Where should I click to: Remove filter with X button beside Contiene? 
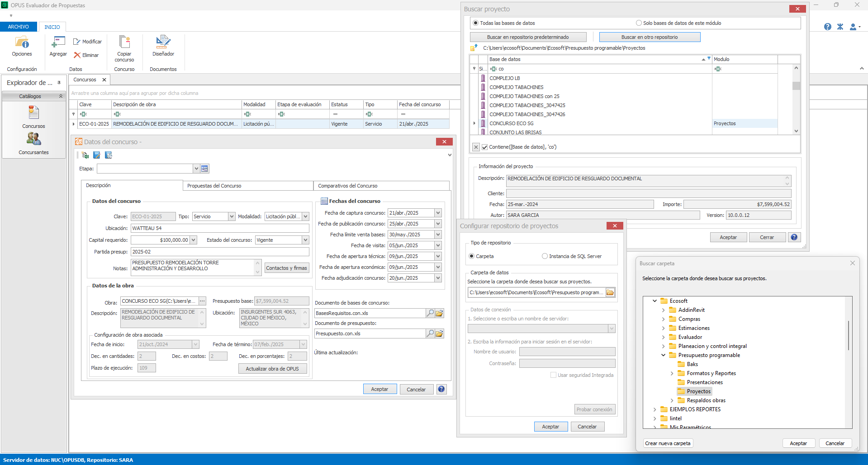tap(476, 147)
